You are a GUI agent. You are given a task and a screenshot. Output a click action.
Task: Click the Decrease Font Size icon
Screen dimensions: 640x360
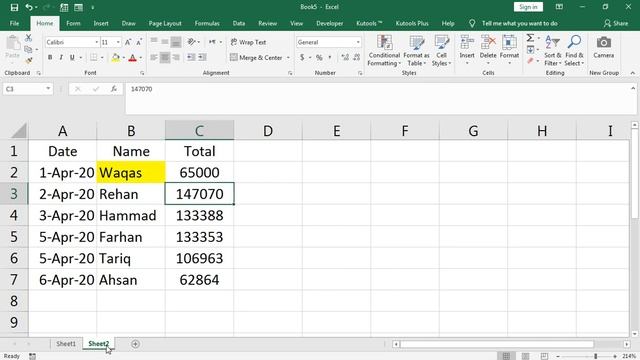click(x=139, y=42)
